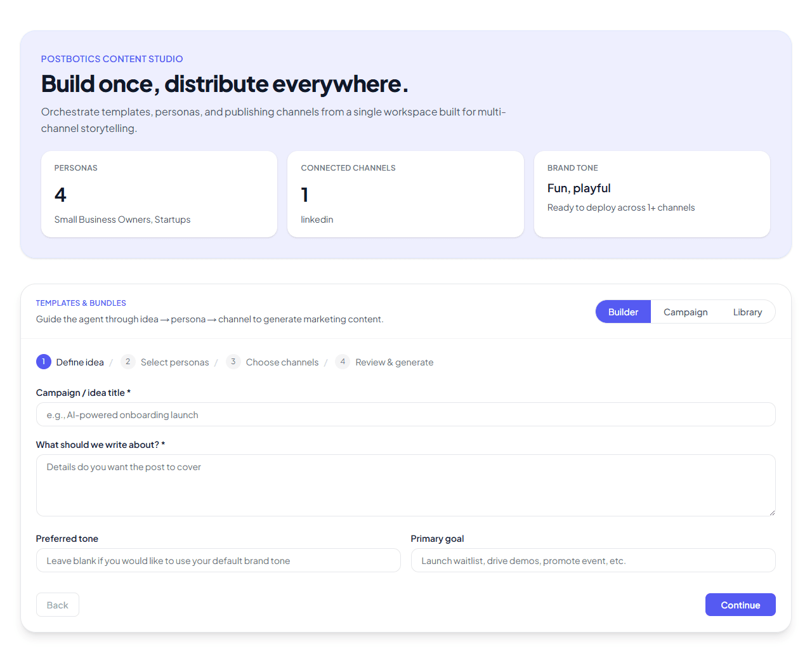
Task: Open the Personas stat card
Action: pyautogui.click(x=159, y=194)
